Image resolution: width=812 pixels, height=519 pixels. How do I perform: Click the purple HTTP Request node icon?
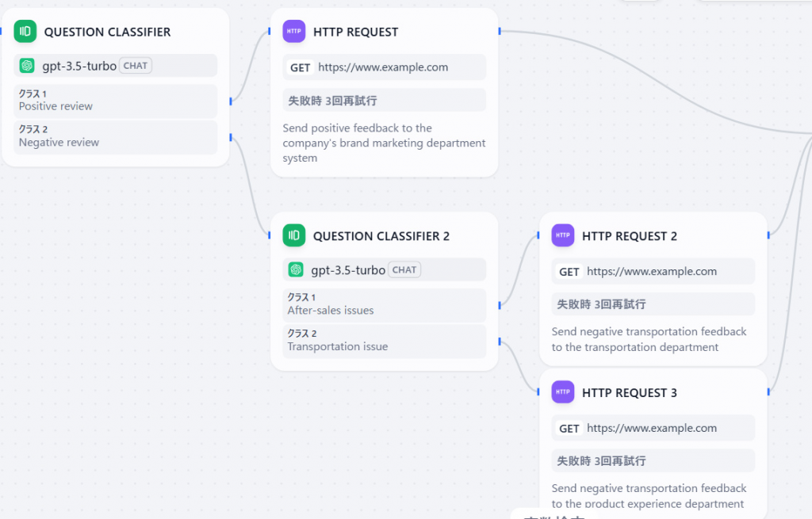pyautogui.click(x=294, y=32)
